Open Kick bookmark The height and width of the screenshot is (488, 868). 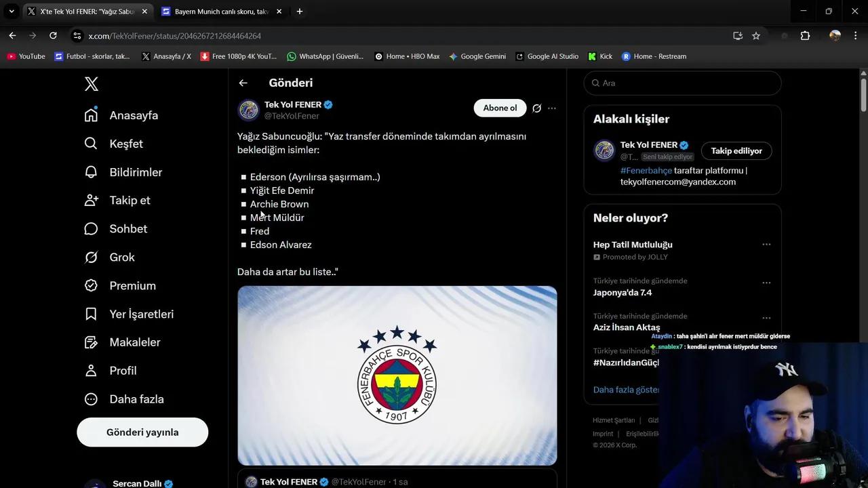coord(600,56)
